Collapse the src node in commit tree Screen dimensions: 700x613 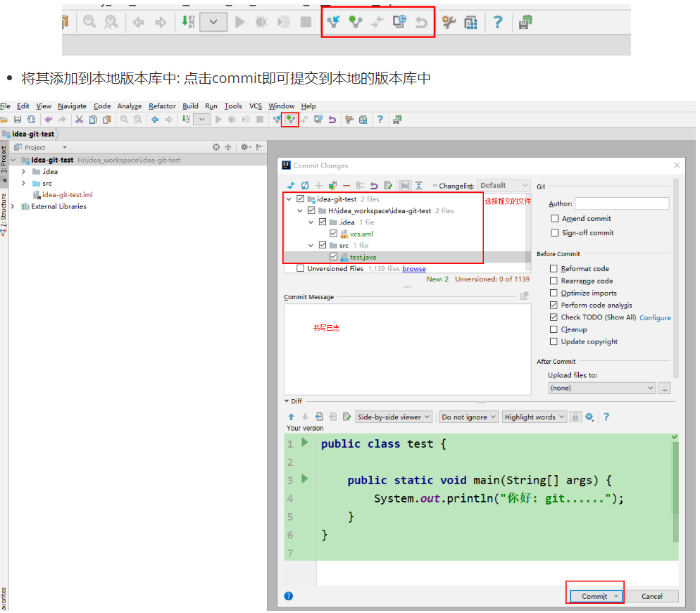tap(311, 246)
